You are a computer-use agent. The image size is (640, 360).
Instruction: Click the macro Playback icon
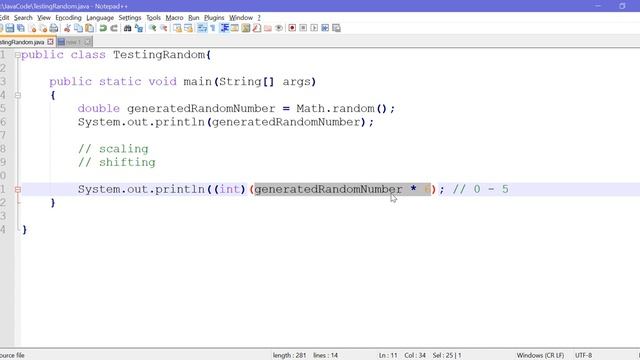click(x=314, y=28)
